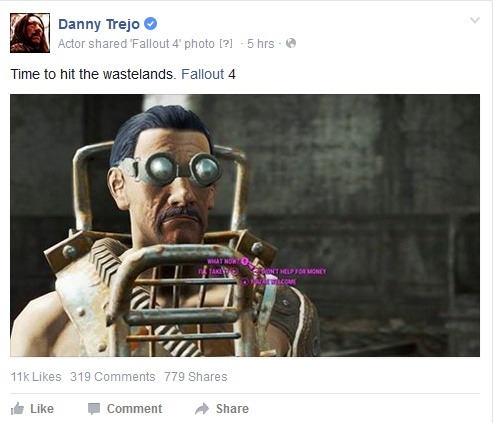Click the [?] help marker in the subtitle

(226, 44)
